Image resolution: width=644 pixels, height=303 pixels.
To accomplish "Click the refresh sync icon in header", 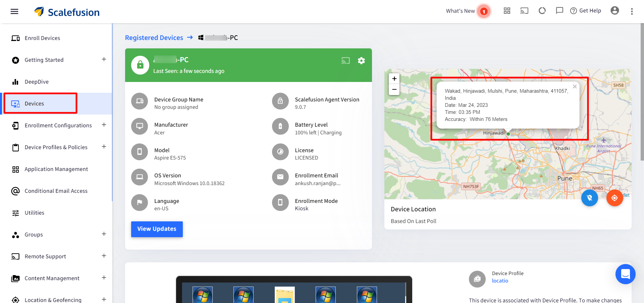I will pos(542,11).
